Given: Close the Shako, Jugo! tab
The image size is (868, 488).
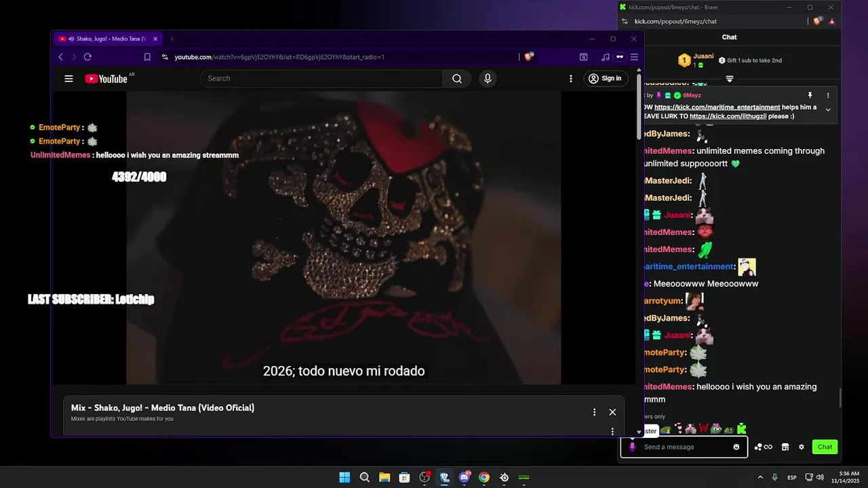Looking at the screenshot, I should click(155, 39).
